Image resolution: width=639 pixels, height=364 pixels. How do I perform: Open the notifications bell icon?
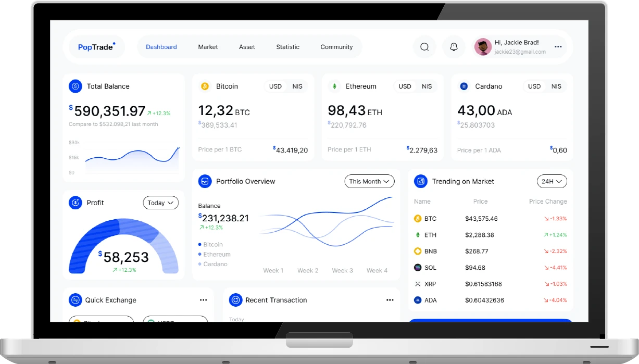click(x=454, y=47)
